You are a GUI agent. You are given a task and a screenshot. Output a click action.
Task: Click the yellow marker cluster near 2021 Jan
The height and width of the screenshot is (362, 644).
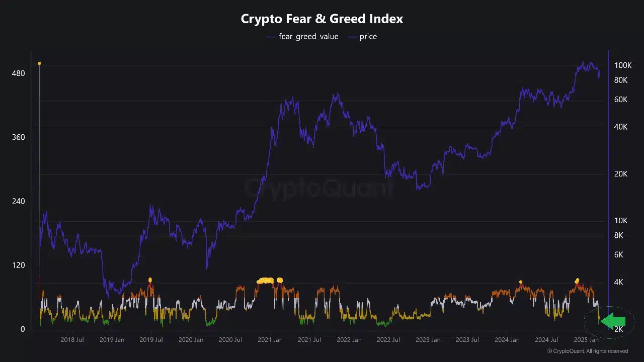(x=269, y=281)
